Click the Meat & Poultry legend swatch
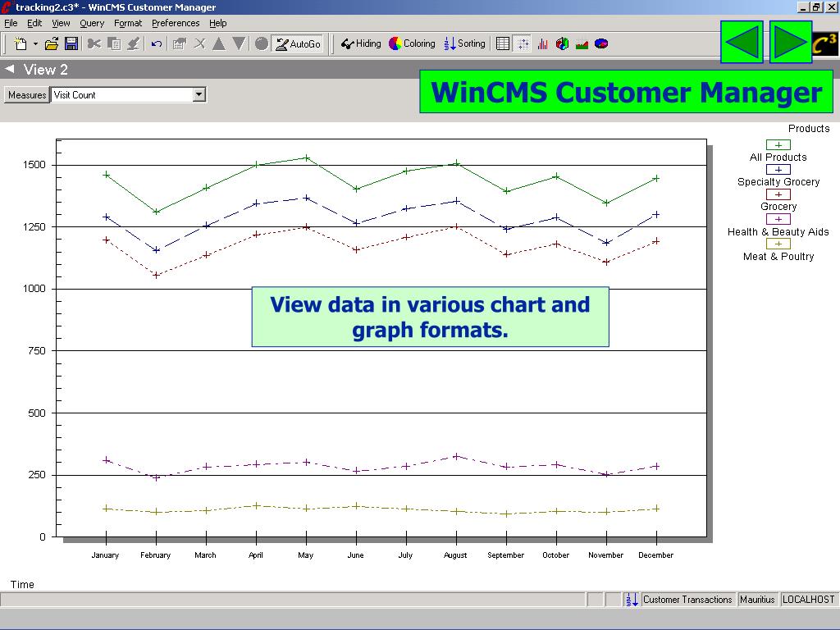This screenshot has width=840, height=630. [778, 244]
